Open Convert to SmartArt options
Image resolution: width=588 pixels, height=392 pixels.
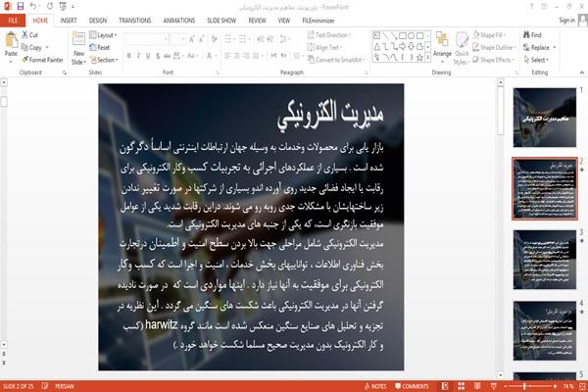336,60
